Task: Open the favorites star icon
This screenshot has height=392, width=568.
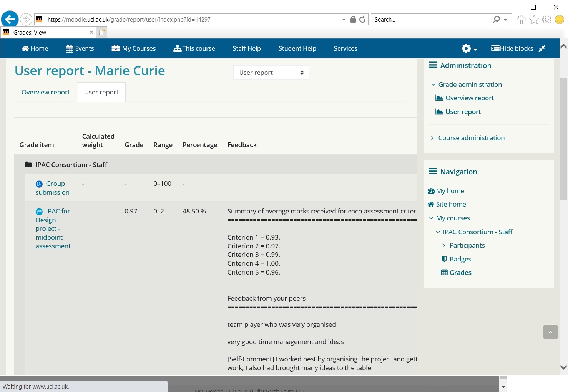Action: (x=534, y=20)
